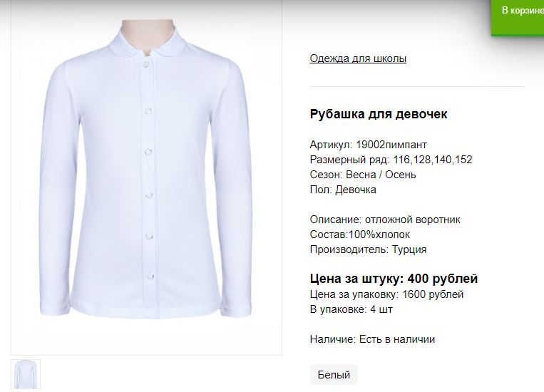
Task: Click the description "отложной воротник" text
Action: (413, 220)
